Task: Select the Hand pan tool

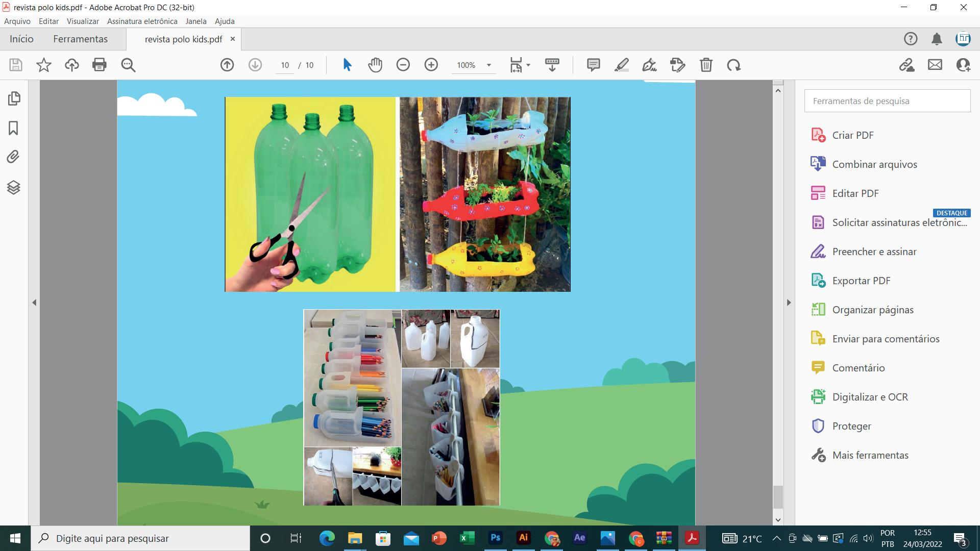Action: [375, 65]
